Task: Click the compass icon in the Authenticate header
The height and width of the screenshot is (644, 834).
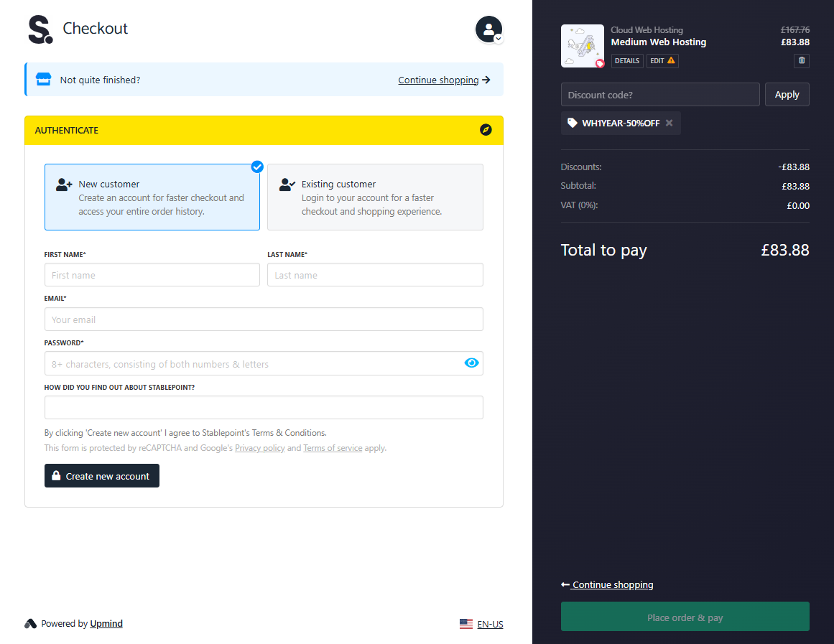Action: tap(486, 130)
